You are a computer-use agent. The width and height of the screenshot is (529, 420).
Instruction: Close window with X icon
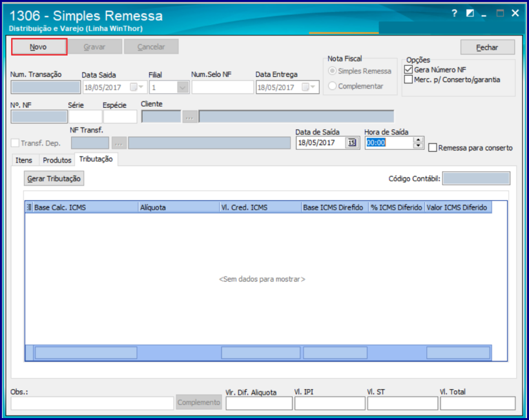[x=515, y=13]
